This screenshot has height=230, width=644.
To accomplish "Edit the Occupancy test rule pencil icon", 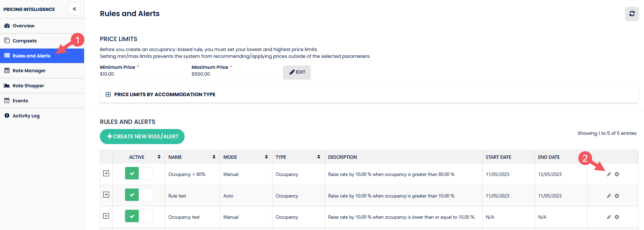I will [x=609, y=217].
